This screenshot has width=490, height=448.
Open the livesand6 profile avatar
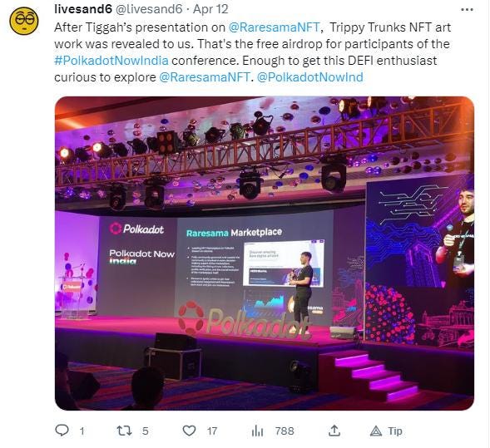(24, 21)
